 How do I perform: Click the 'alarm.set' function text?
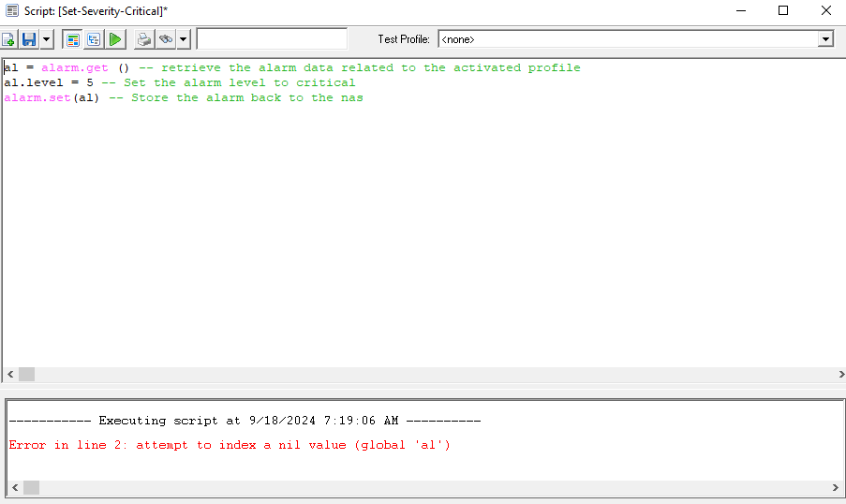[x=37, y=97]
